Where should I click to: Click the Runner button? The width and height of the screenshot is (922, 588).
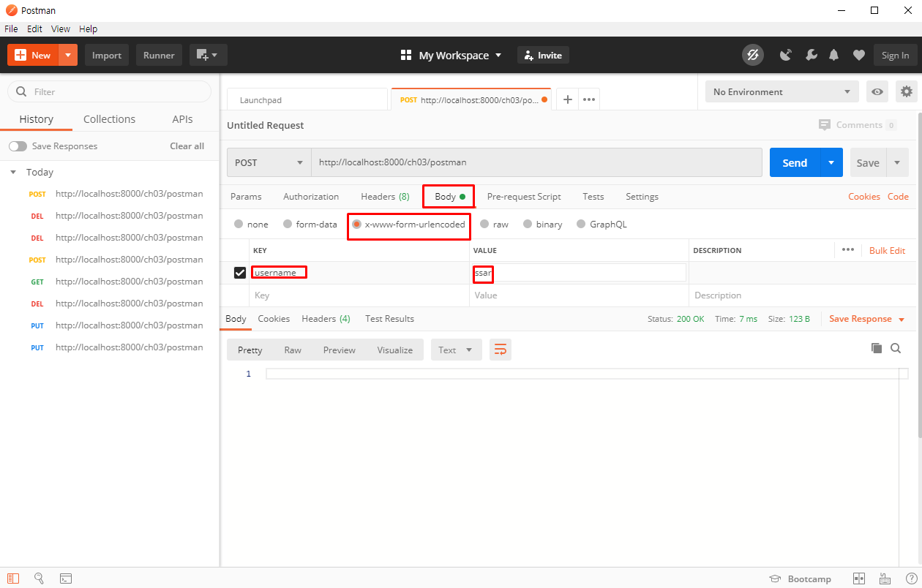pyautogui.click(x=159, y=55)
